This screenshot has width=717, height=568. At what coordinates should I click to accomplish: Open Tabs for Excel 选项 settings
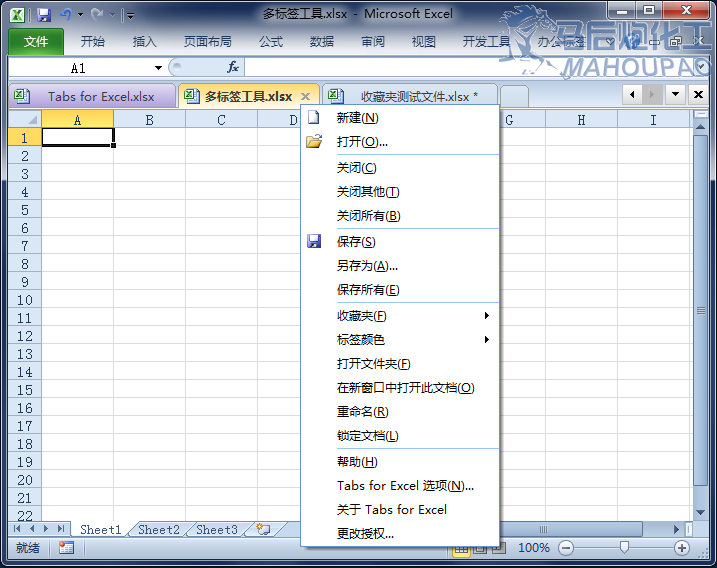(x=405, y=486)
